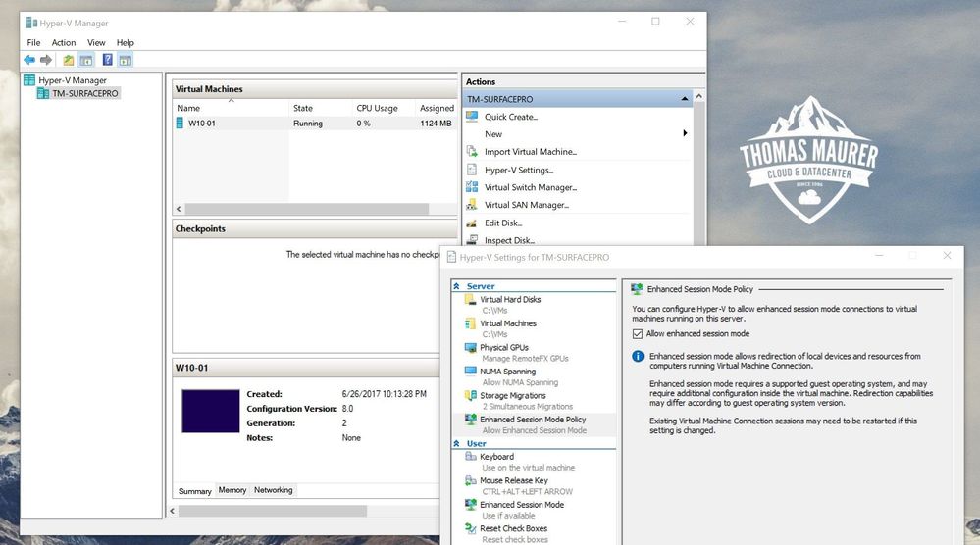This screenshot has width=980, height=545.
Task: Click the Show/Hide Console Tree toolbar icon
Action: tap(86, 60)
